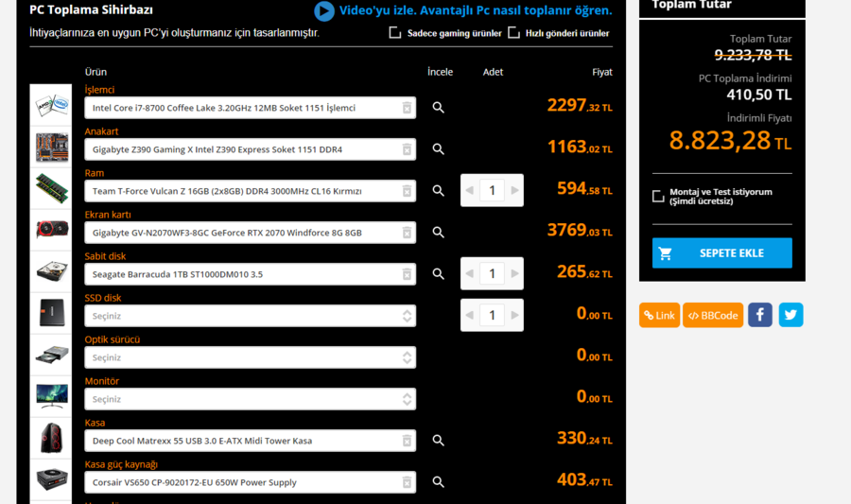
Task: Click the Ram memory stick thumbnail
Action: [x=50, y=188]
